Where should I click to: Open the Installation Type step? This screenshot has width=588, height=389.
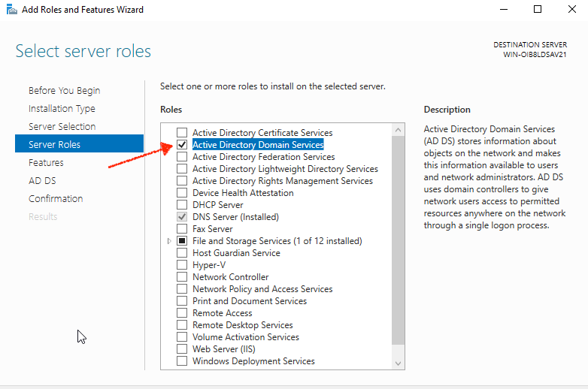tap(62, 109)
